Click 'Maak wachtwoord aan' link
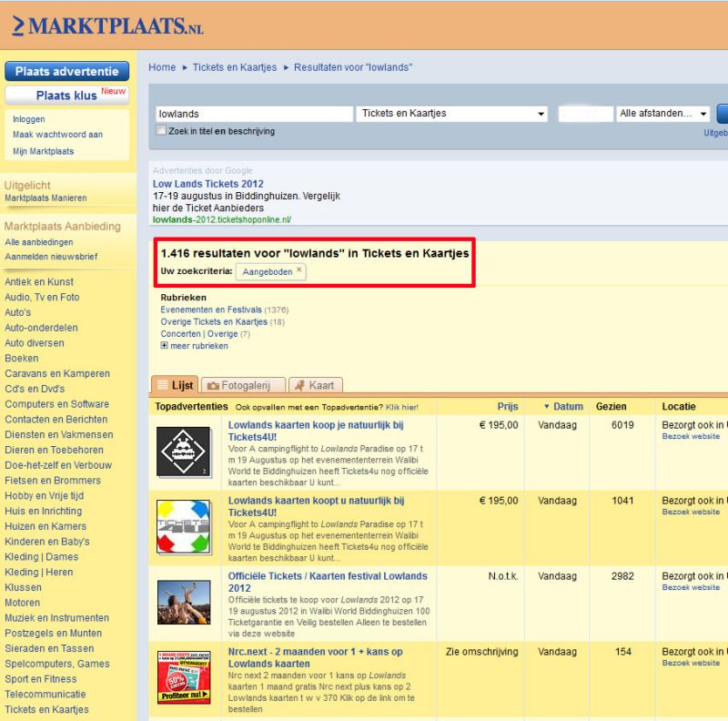This screenshot has width=728, height=721. [57, 134]
